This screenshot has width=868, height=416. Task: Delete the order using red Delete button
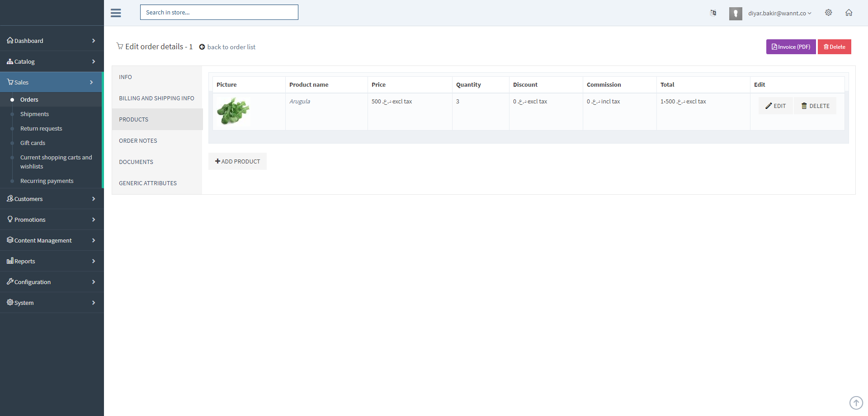(x=834, y=47)
